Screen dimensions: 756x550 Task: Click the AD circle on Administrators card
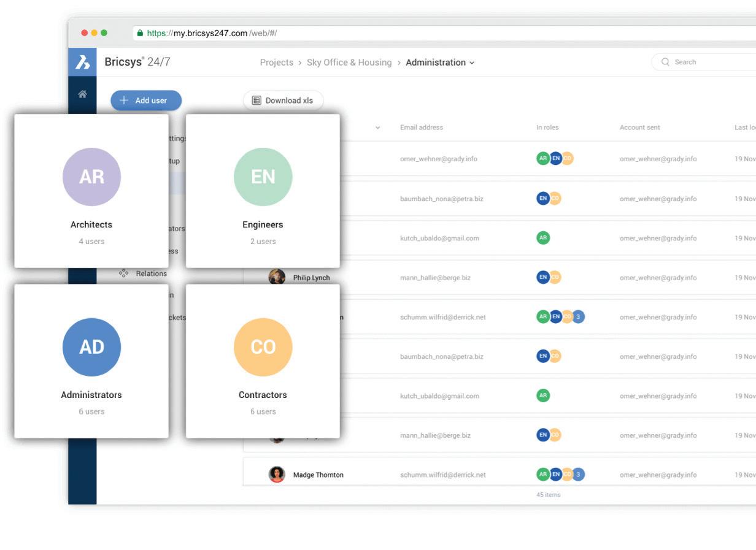tap(91, 347)
